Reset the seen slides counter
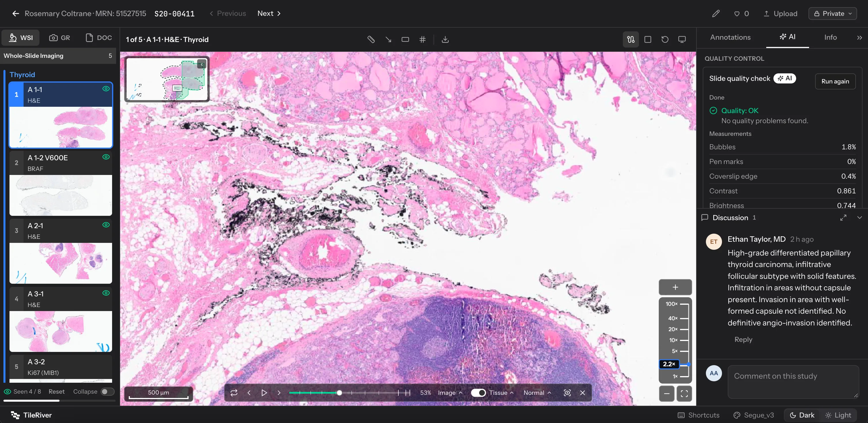The image size is (868, 423). pos(56,392)
